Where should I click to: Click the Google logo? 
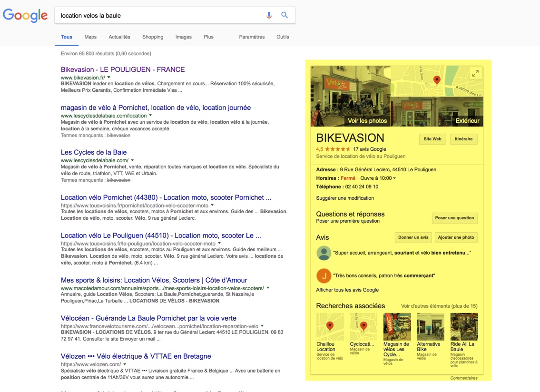(x=25, y=16)
